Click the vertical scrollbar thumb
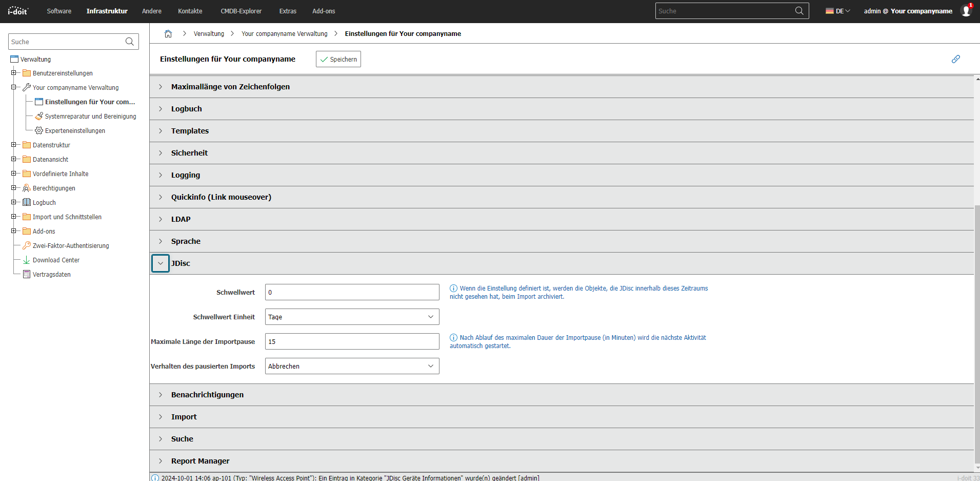980x481 pixels. pos(977,334)
